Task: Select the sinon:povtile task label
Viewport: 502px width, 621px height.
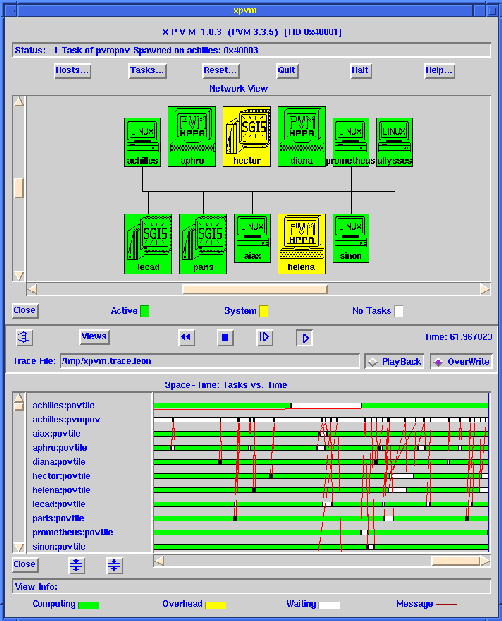Action: 59,547
